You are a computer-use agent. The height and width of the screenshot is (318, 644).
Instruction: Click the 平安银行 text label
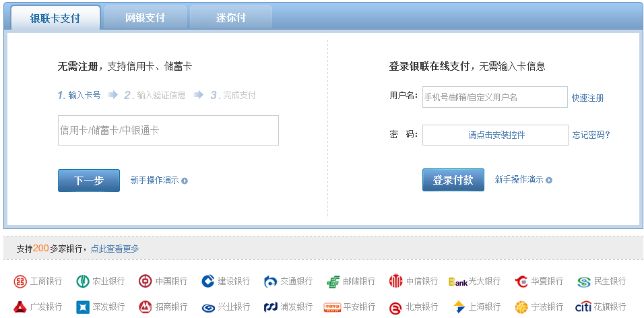point(359,307)
